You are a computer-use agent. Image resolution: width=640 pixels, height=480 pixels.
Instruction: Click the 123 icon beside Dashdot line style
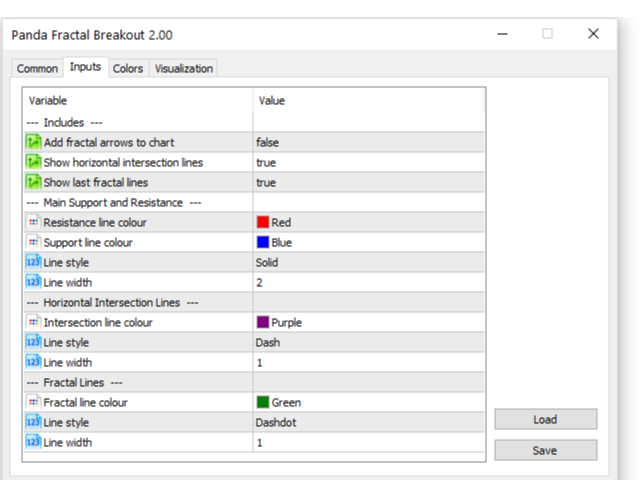(33, 422)
